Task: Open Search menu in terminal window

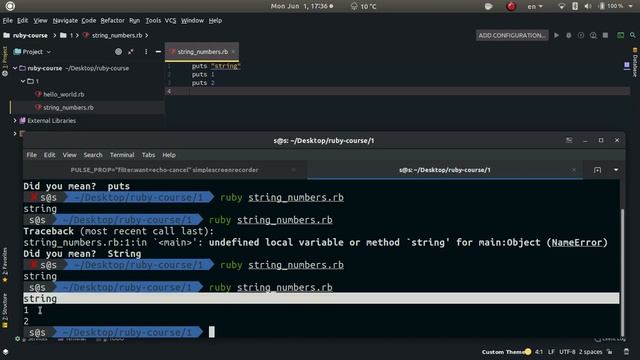Action: pos(93,155)
